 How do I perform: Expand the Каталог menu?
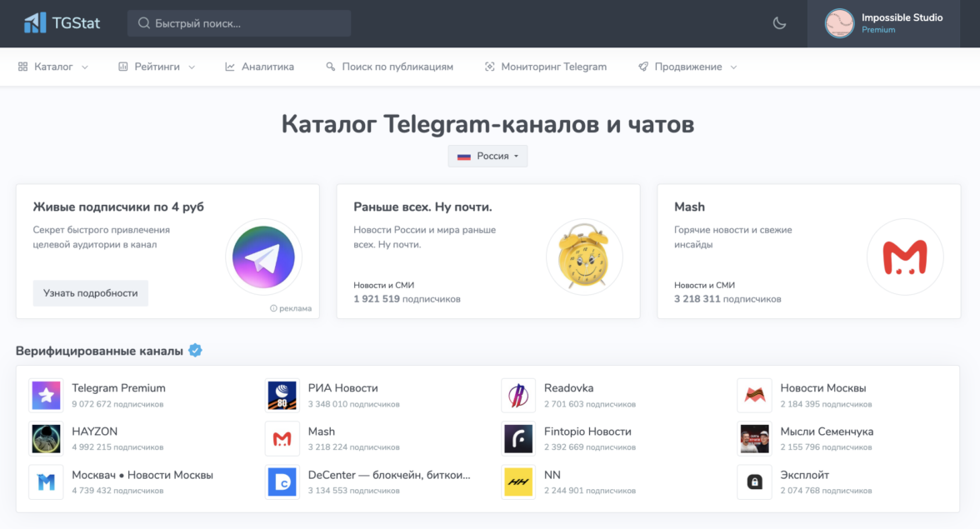click(53, 67)
